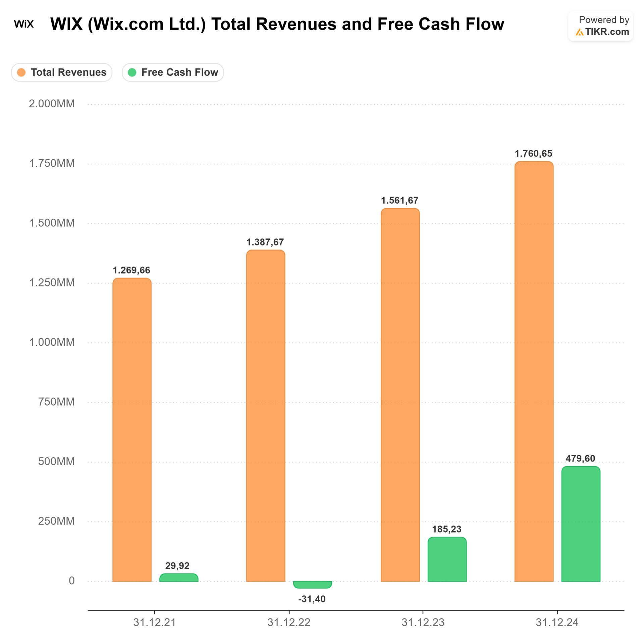Click the TIKR.com orange logo icon
Image resolution: width=644 pixels, height=644 pixels.
click(579, 32)
